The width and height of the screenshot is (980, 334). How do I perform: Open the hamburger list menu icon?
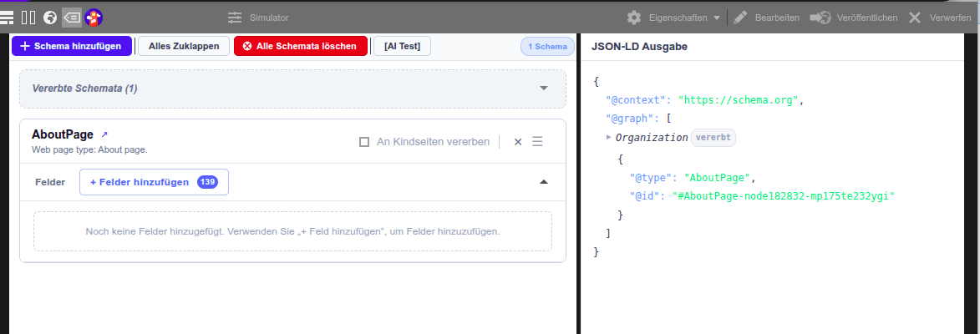6,18
